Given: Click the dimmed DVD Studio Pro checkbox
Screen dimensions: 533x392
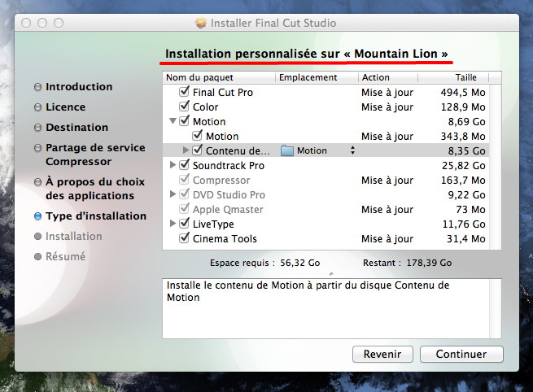Looking at the screenshot, I should [x=184, y=194].
